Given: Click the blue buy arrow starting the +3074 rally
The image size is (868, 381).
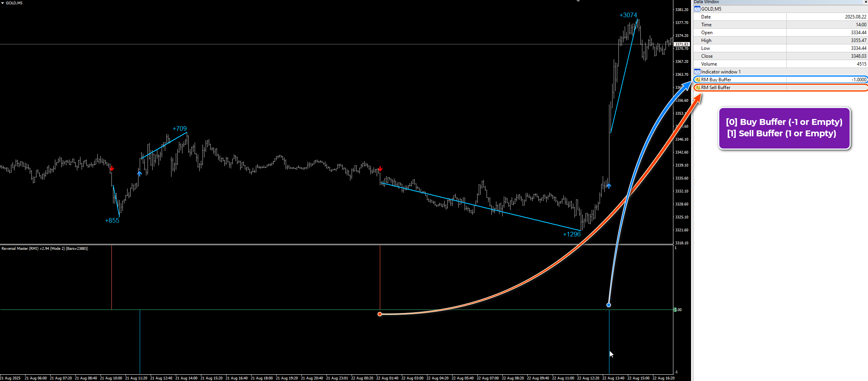Looking at the screenshot, I should pyautogui.click(x=609, y=186).
